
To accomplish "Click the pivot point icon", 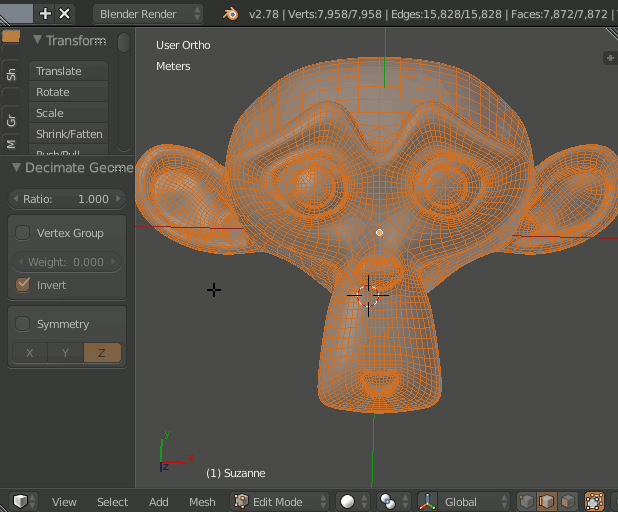I will pos(387,501).
